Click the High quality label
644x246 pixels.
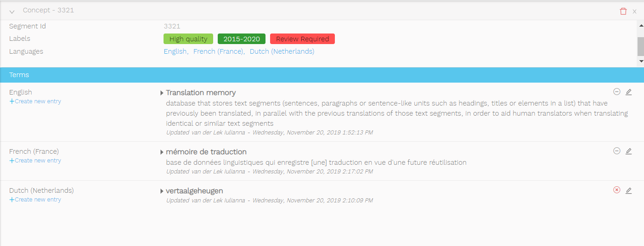tap(188, 39)
